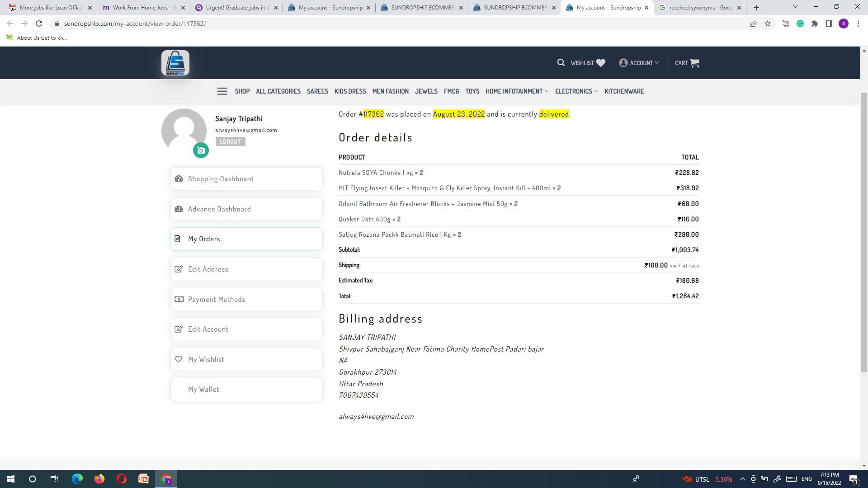
Task: Click the Sundropship logo
Action: pos(175,63)
